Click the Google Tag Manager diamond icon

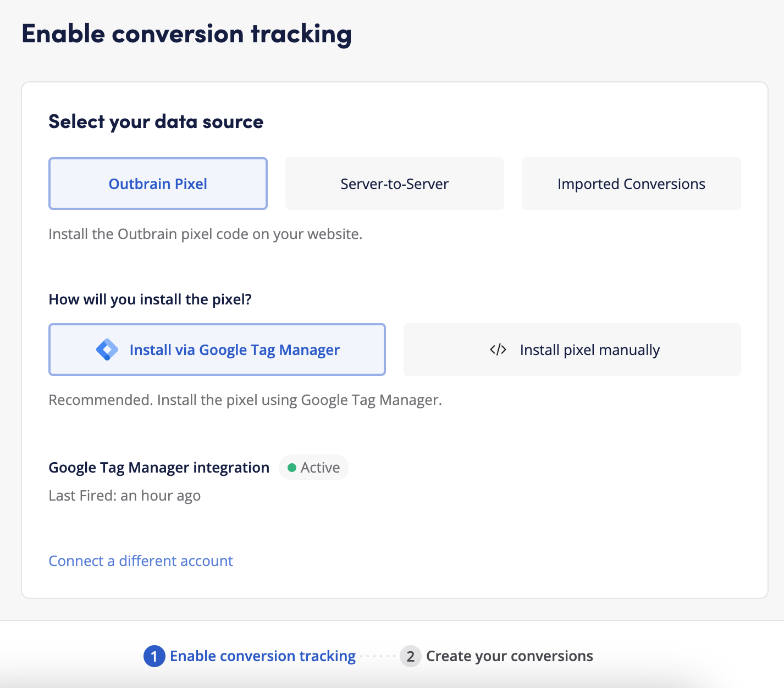click(x=107, y=349)
